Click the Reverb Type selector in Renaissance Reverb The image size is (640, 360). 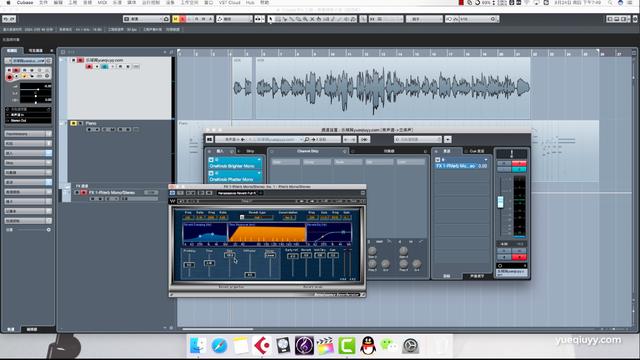coord(257,218)
